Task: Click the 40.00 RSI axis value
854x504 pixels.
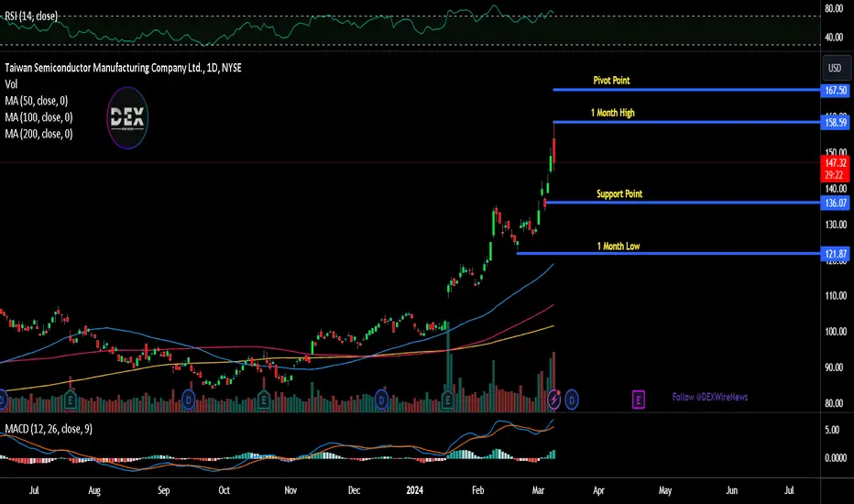Action: [834, 38]
